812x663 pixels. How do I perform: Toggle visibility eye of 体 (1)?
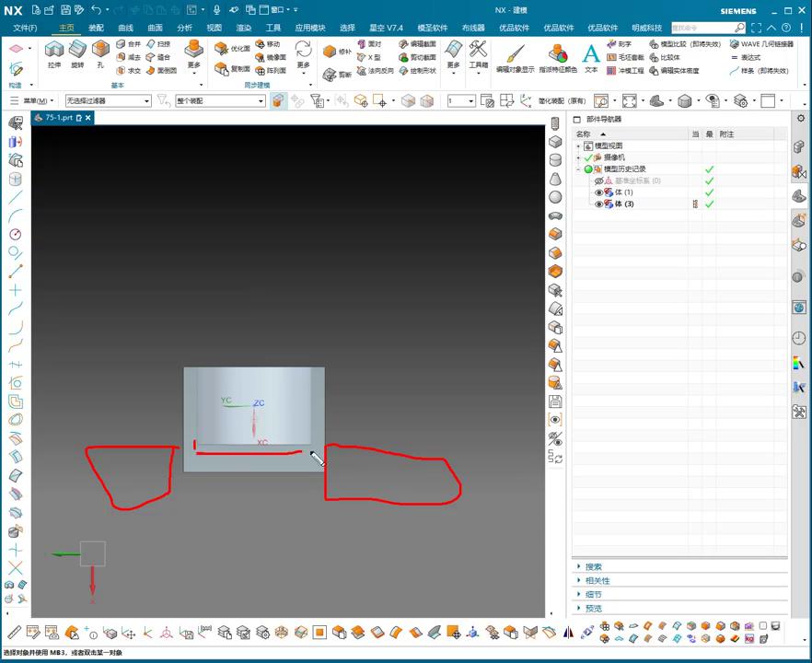[599, 192]
